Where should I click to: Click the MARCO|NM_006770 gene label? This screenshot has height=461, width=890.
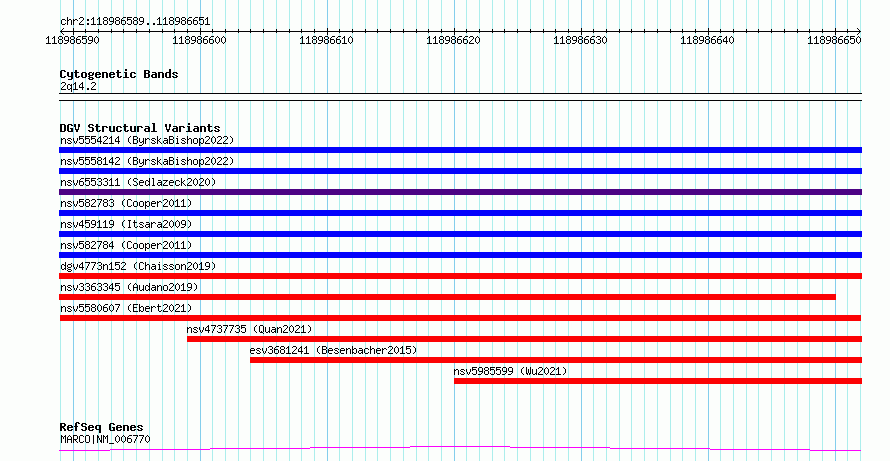click(x=105, y=439)
